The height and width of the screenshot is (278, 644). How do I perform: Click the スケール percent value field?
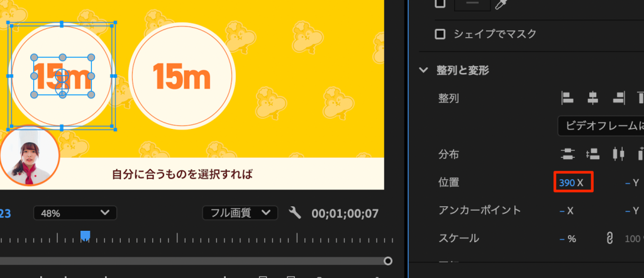[567, 238]
